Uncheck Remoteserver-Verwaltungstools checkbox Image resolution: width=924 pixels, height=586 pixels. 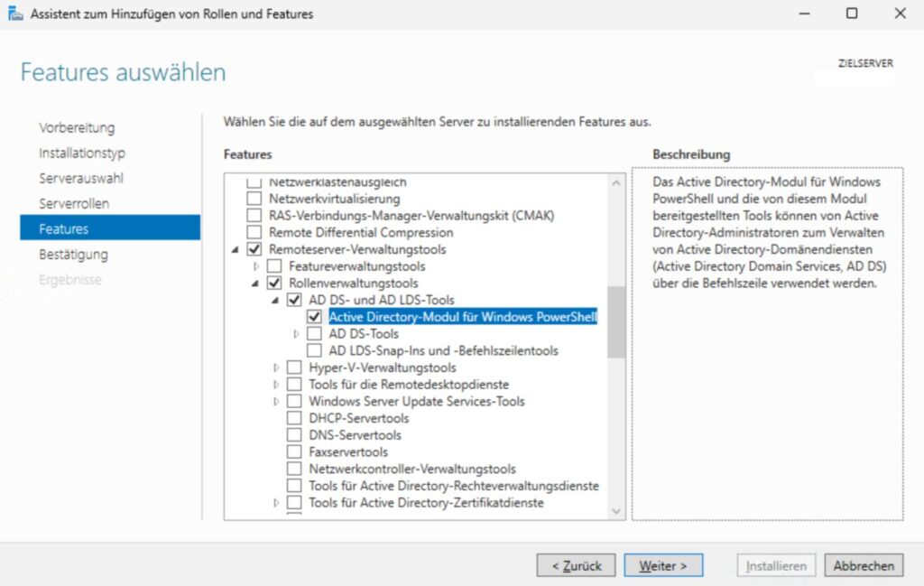coord(254,249)
